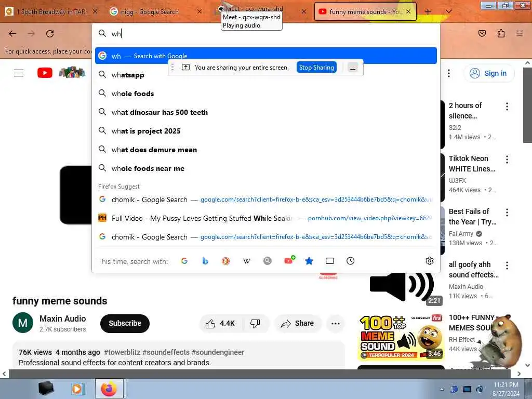Open taskbar clock showing 11:21 PM
Viewport: 532px width, 399px height.
click(506, 389)
